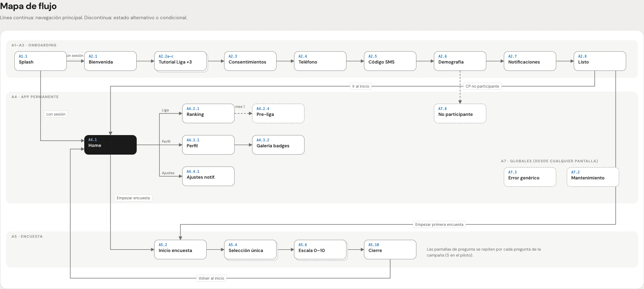Click the "Empezar encuesta" edge label
644x289 pixels.
(133, 198)
